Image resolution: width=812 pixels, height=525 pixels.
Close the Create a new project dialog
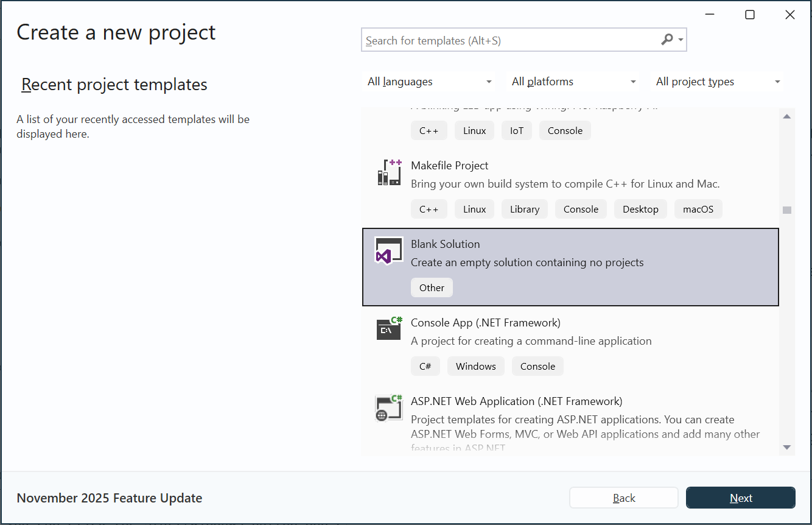tap(790, 15)
